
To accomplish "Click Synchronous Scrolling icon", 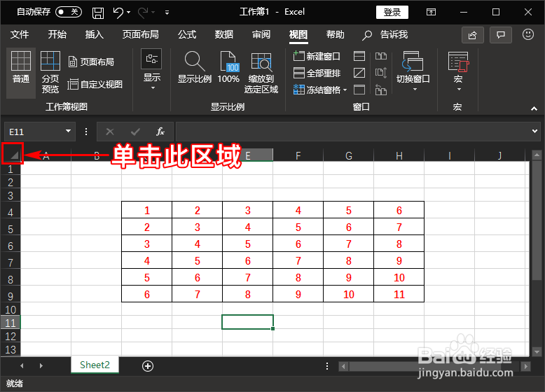I will point(381,73).
